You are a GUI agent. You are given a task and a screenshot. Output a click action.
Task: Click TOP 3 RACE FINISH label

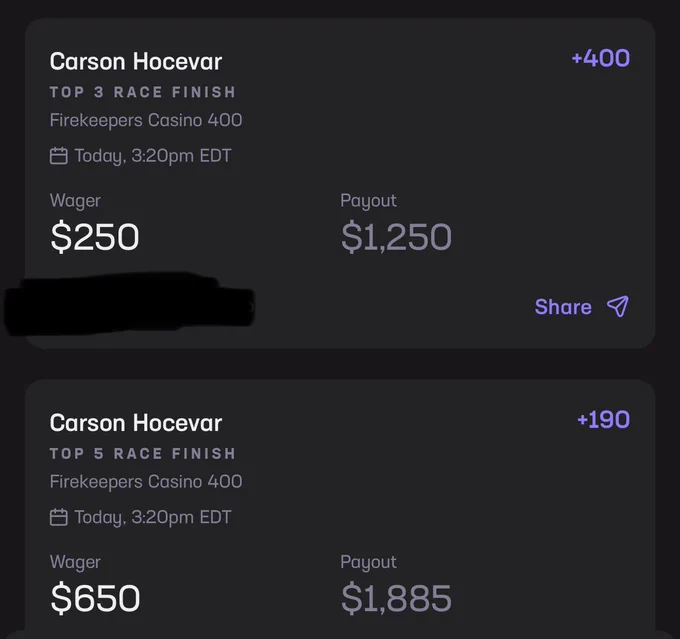point(143,92)
